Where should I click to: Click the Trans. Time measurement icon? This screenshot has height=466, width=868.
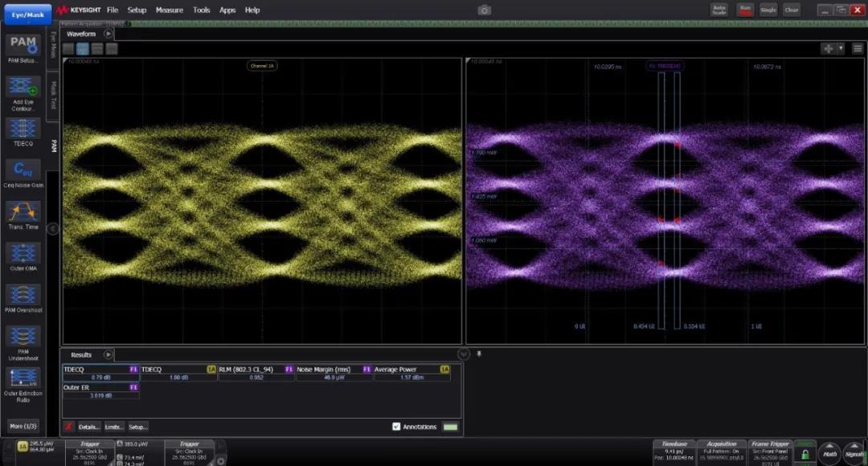tap(23, 212)
